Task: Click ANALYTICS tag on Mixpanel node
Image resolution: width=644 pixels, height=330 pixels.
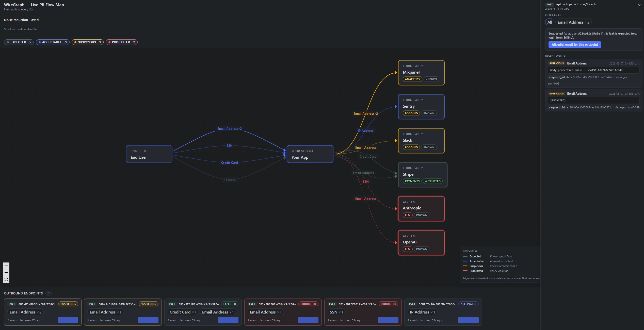Action: (x=412, y=79)
